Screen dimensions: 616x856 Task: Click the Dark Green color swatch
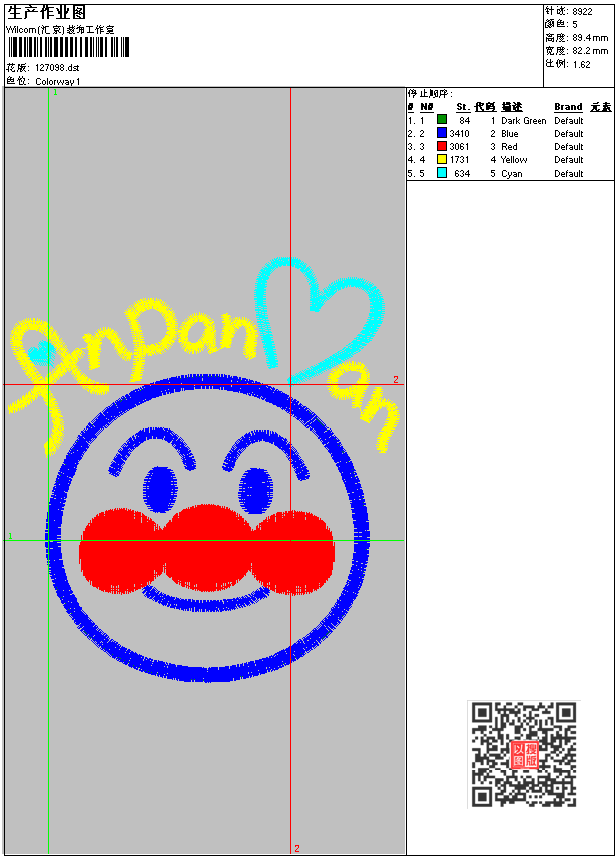tap(442, 120)
